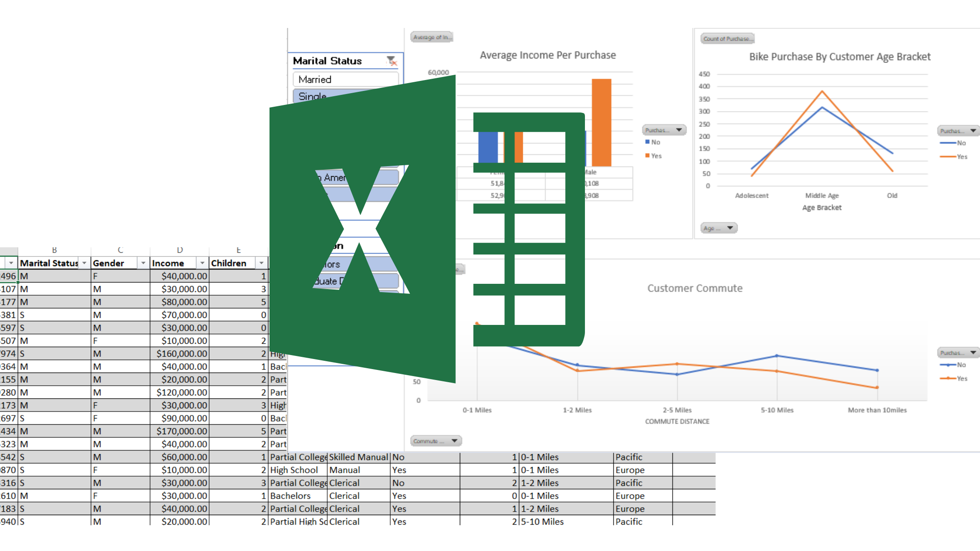
Task: Select column D header
Action: click(x=179, y=250)
